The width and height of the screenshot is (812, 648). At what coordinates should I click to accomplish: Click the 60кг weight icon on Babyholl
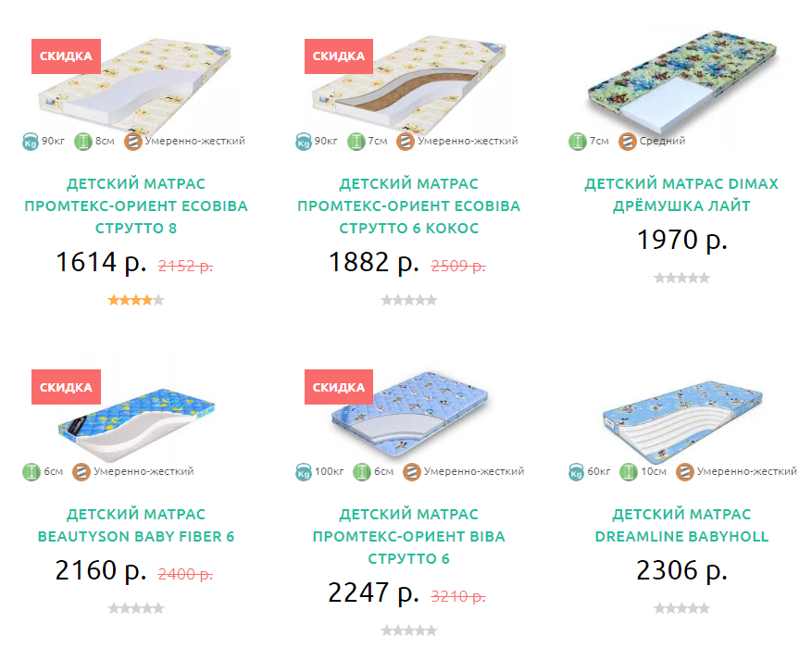[576, 472]
